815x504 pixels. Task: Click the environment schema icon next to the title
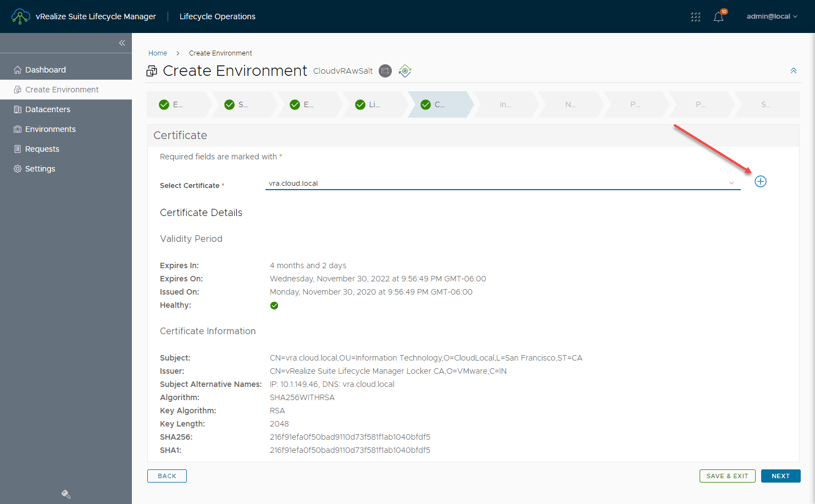[405, 70]
